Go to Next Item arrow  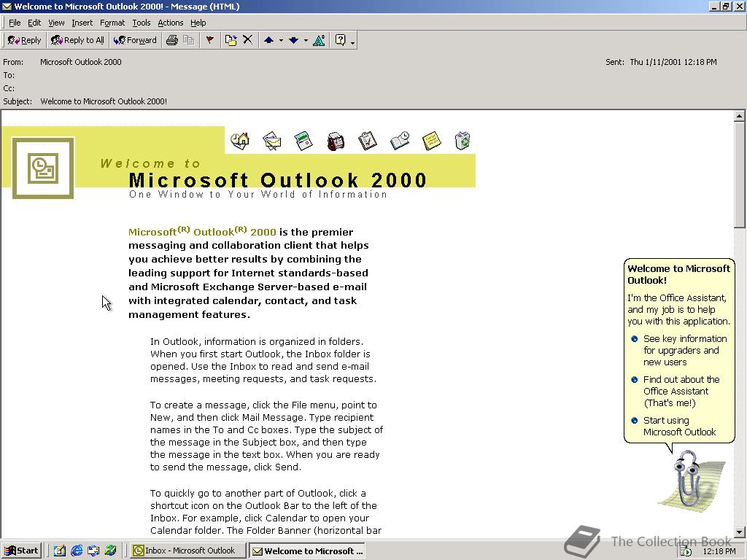293,41
